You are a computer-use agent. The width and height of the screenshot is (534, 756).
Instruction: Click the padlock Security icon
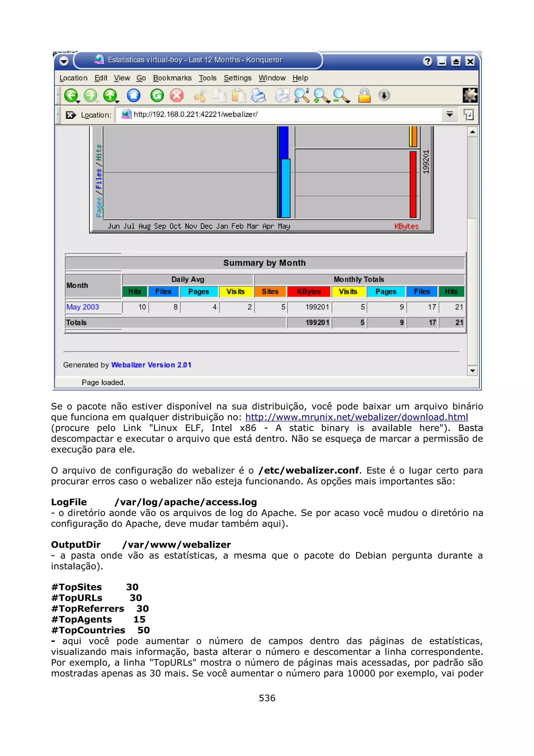(364, 95)
